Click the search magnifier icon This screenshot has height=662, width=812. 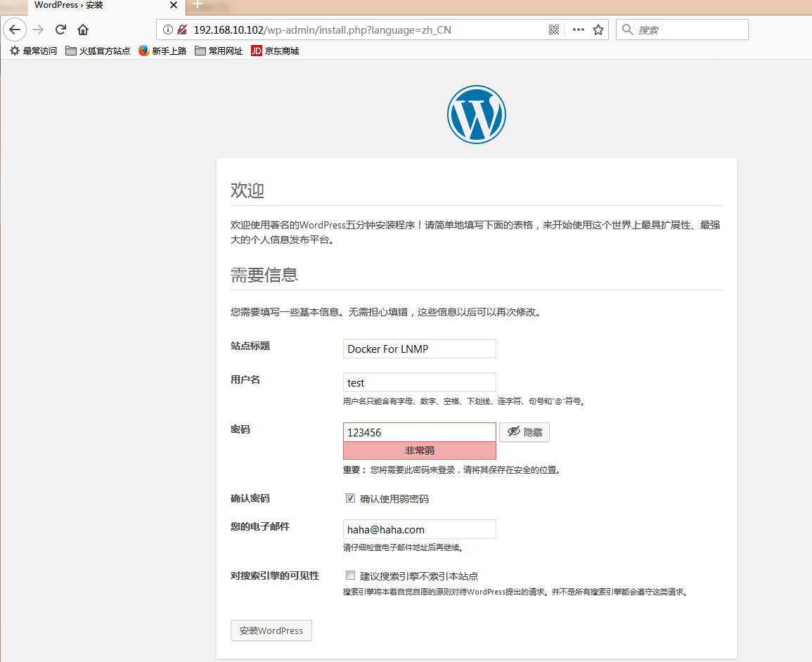(627, 30)
